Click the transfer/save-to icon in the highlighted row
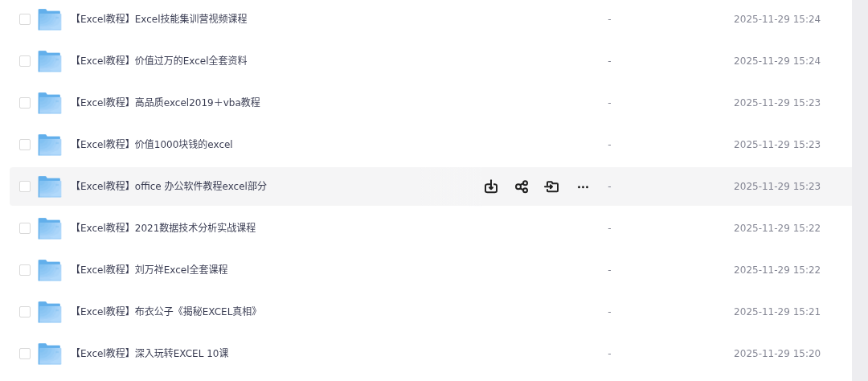 (552, 186)
